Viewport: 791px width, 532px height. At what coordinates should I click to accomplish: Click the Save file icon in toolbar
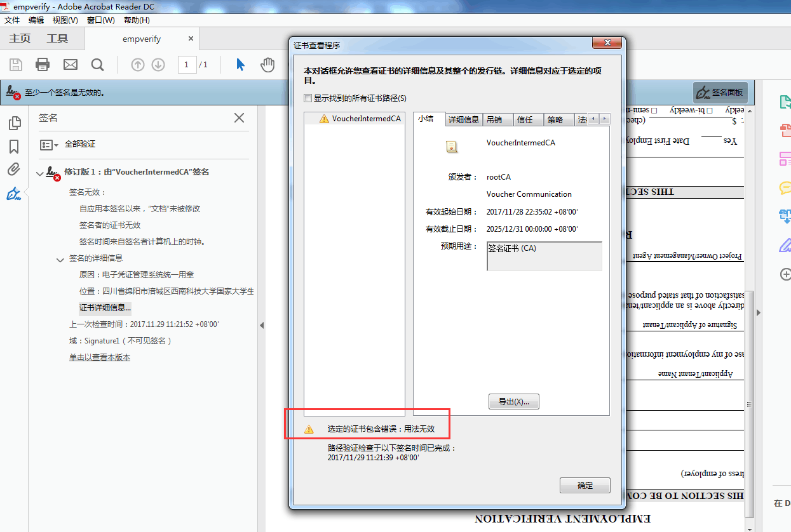point(16,65)
